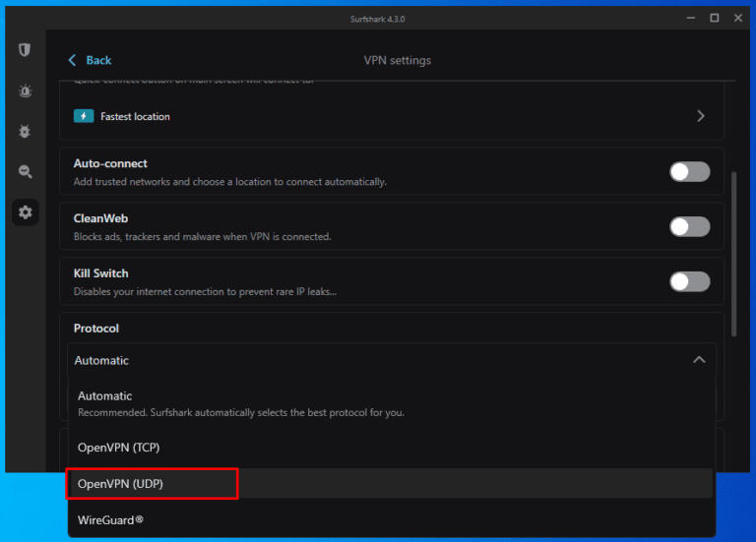756x542 pixels.
Task: Close the Surfshark window
Action: (738, 18)
